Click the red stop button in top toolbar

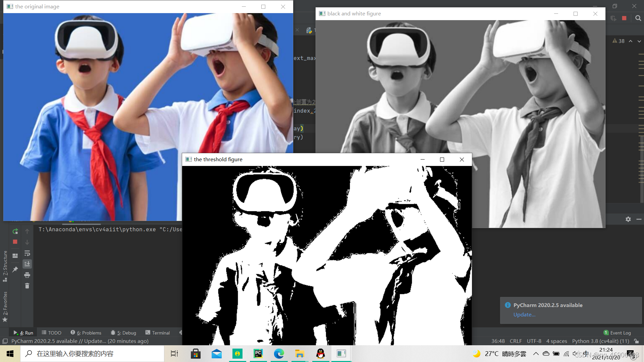624,18
